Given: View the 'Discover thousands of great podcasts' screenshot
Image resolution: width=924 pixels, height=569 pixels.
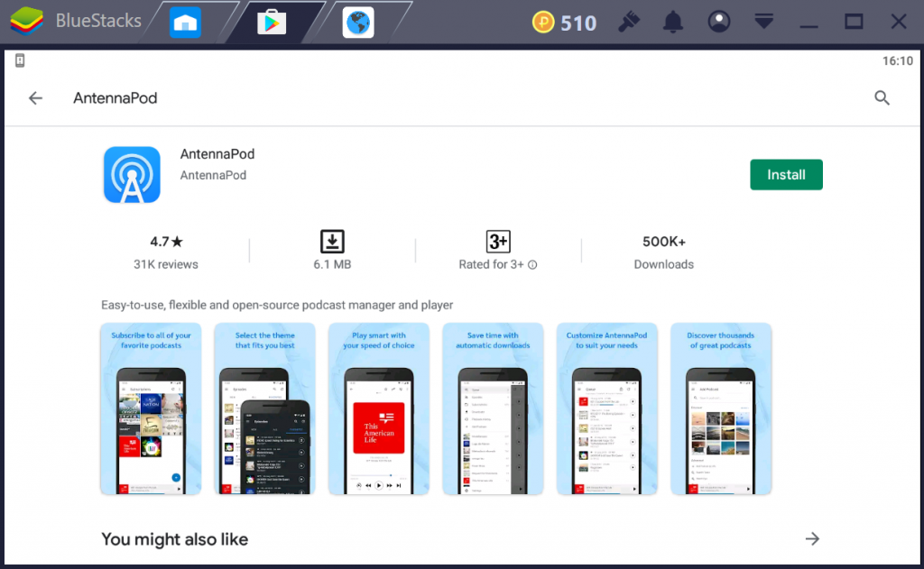Looking at the screenshot, I should [x=720, y=408].
